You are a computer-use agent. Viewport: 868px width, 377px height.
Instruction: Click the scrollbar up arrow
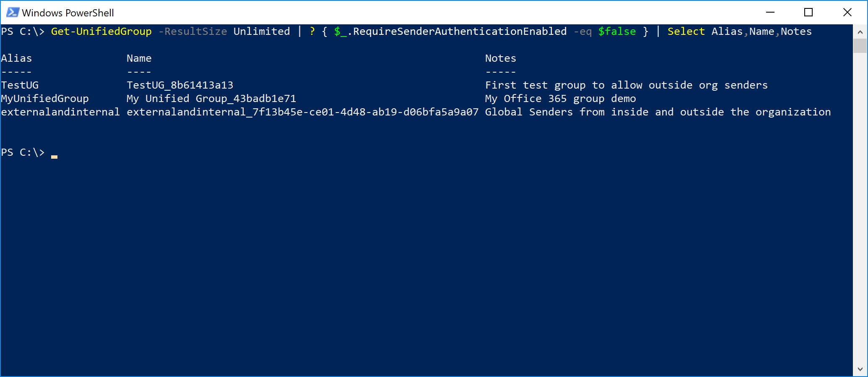(x=860, y=32)
